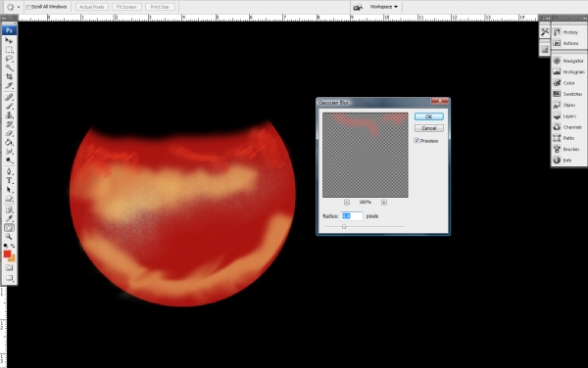Open the Swatches panel
This screenshot has width=588, height=368.
click(x=568, y=94)
